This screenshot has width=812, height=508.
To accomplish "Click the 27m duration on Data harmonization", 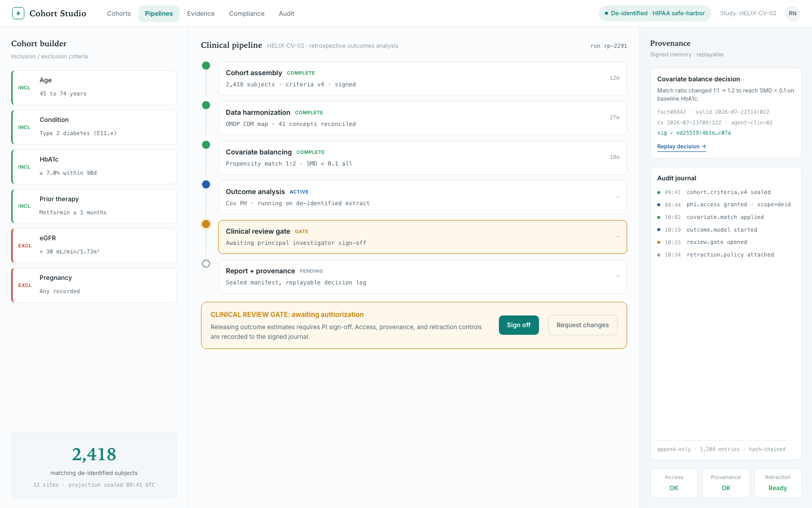I will coord(615,118).
